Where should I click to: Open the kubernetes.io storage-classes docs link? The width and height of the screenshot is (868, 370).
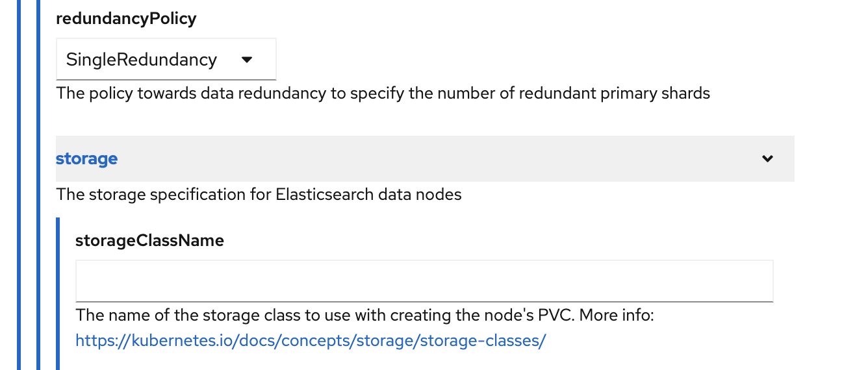click(x=311, y=340)
